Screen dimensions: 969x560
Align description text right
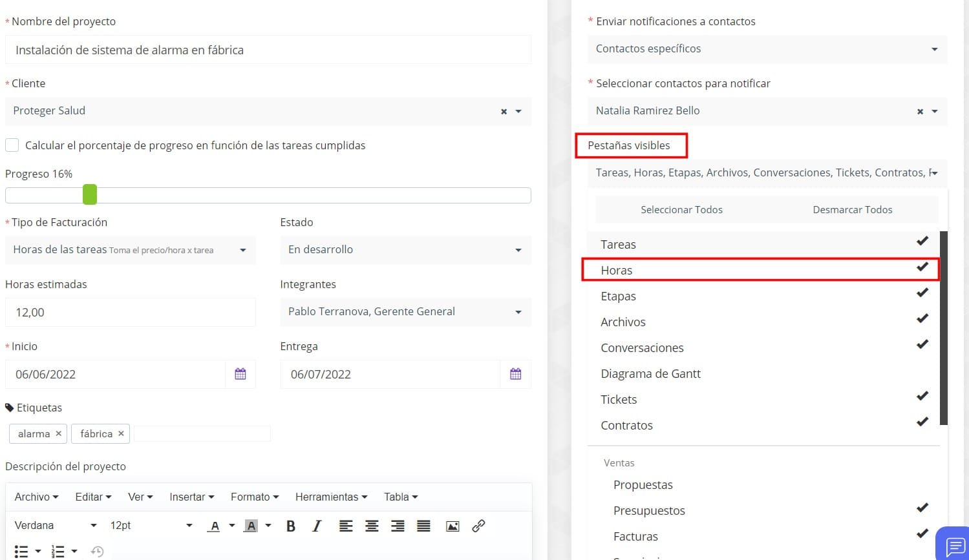[x=398, y=526]
